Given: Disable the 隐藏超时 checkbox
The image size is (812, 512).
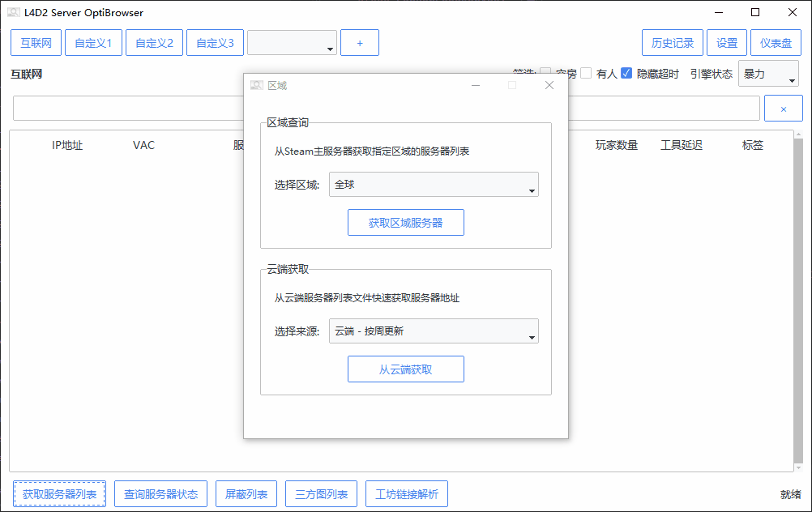Looking at the screenshot, I should coord(626,73).
